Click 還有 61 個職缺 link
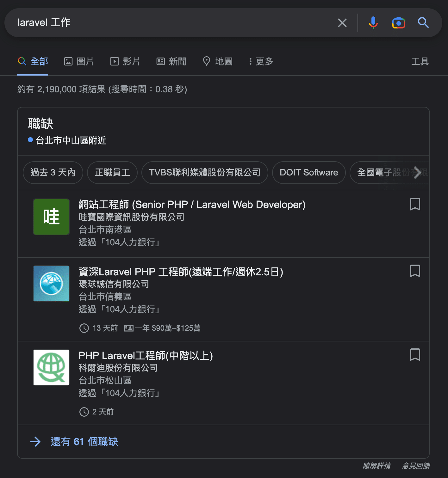This screenshot has width=448, height=478. click(84, 442)
